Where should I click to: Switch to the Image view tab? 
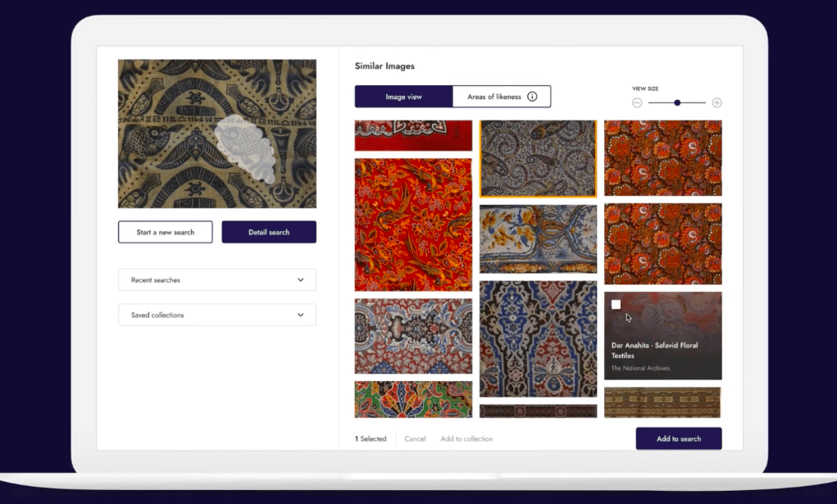click(403, 97)
